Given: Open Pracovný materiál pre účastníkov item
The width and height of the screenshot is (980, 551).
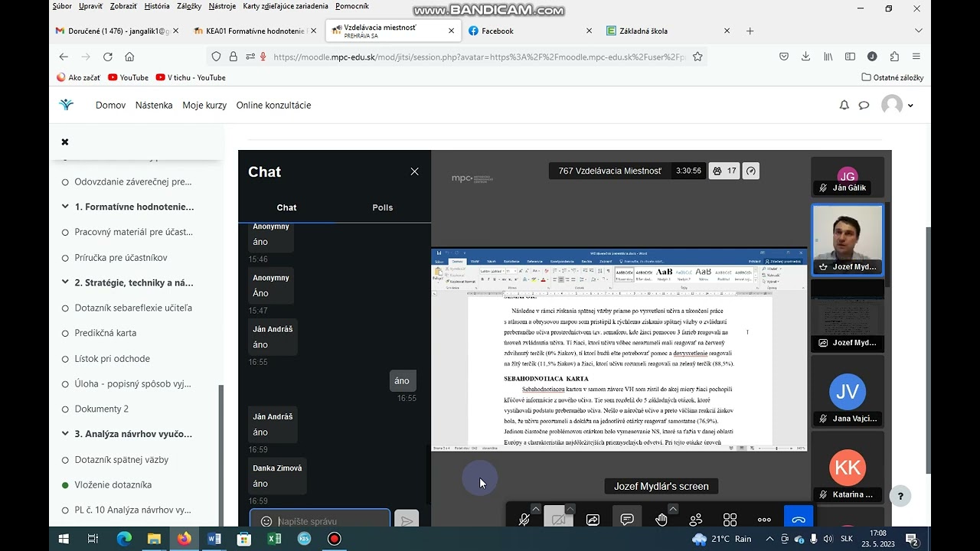Looking at the screenshot, I should click(133, 232).
